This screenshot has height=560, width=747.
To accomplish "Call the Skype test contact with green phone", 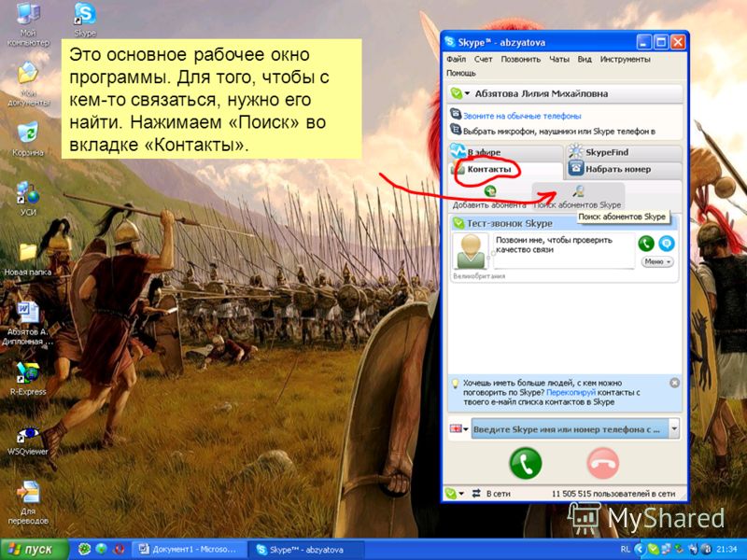I will 646,244.
